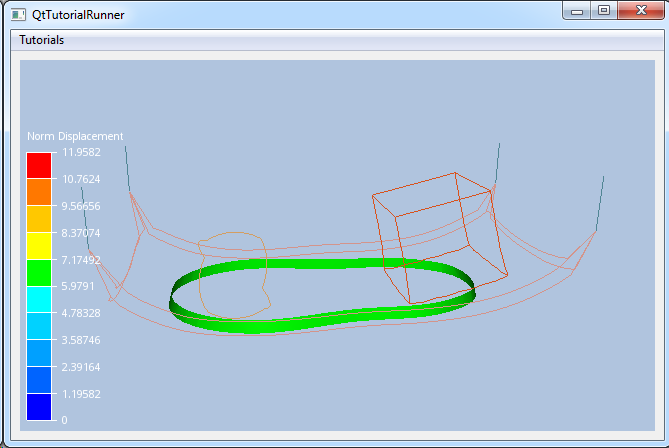
Task: Maximize the QtTutorialRunner window
Action: [x=603, y=10]
